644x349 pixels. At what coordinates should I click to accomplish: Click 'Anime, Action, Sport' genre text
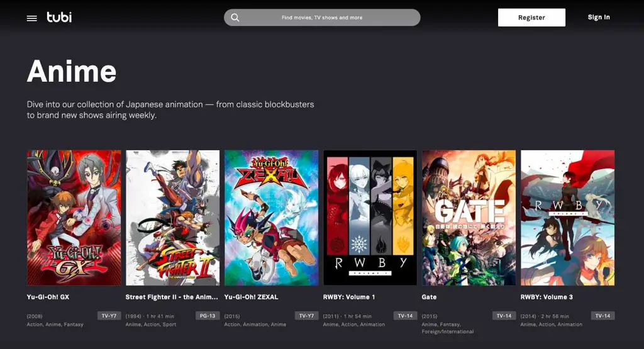(x=151, y=324)
